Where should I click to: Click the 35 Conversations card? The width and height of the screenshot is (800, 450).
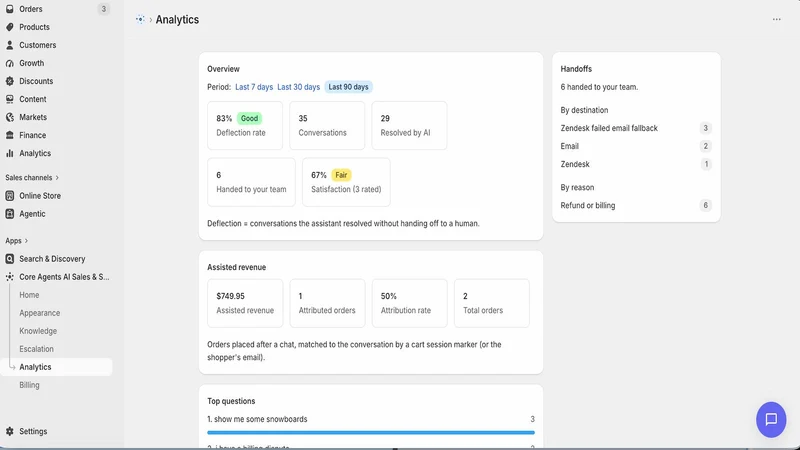coord(327,126)
